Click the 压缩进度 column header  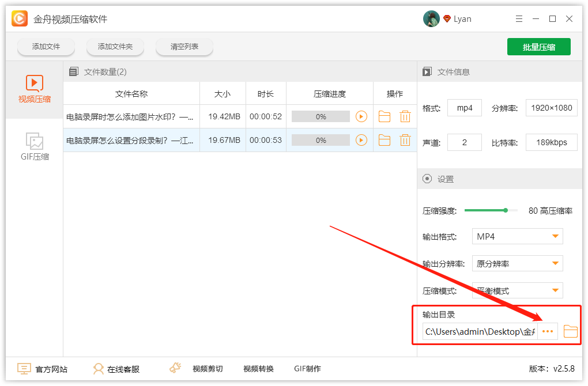tap(330, 94)
